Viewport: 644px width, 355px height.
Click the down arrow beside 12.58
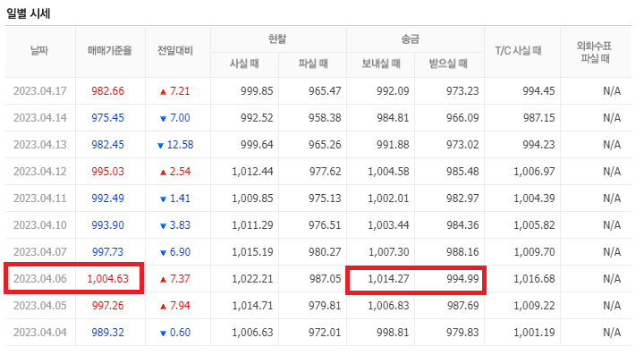161,146
